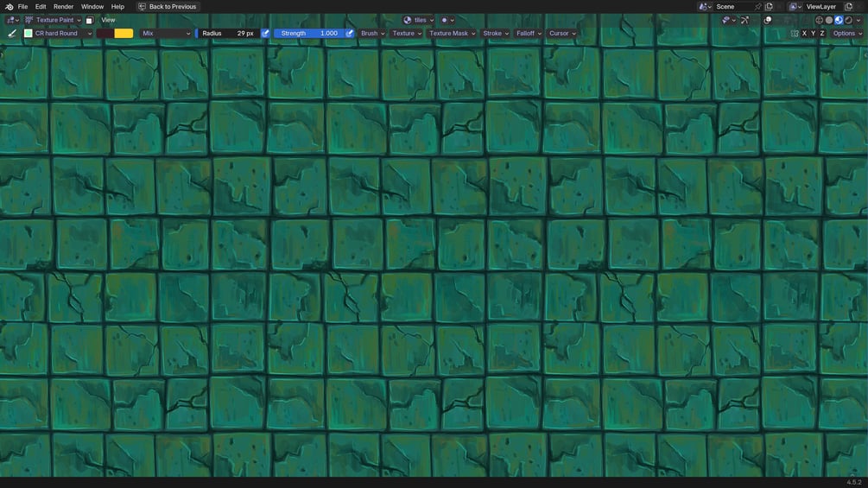Click the symmetry mirror icon
This screenshot has height=488, width=868.
(x=795, y=33)
